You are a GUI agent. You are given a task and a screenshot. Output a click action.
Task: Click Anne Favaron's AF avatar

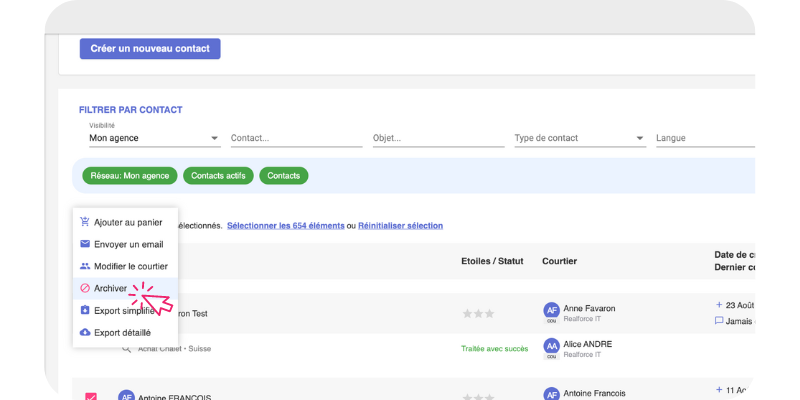(x=551, y=310)
